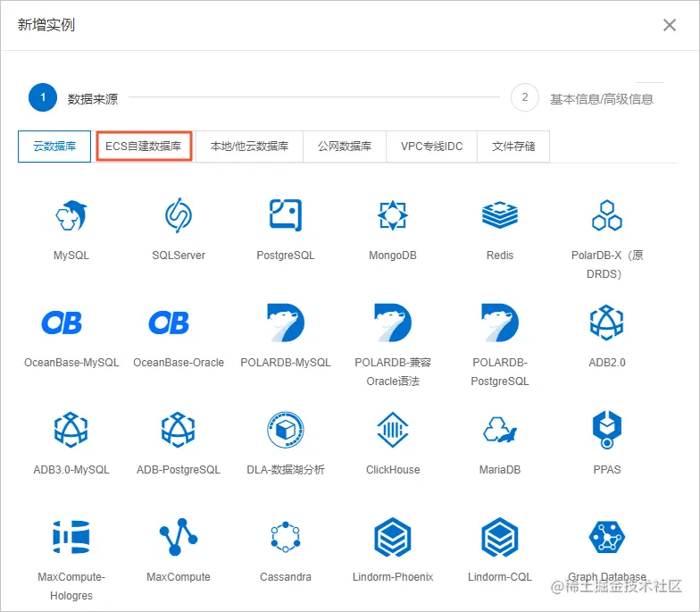Click the 基本信息/高级信息 step label
700x612 pixels.
point(602,98)
